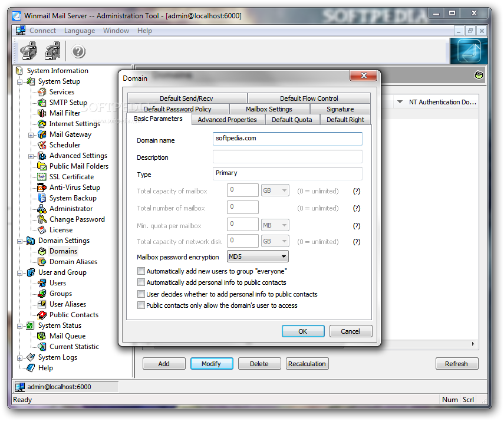Click the Current Statistic icon
The image size is (504, 421).
coord(42,347)
